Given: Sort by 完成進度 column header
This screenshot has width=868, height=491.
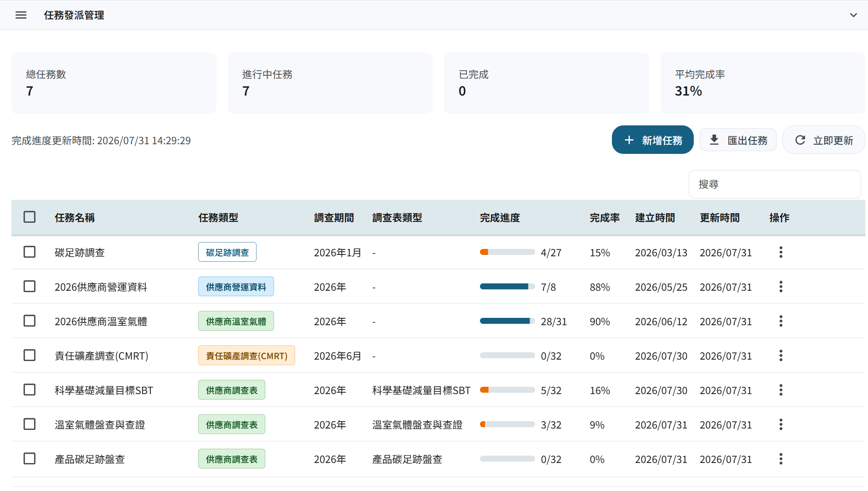Looking at the screenshot, I should 500,218.
